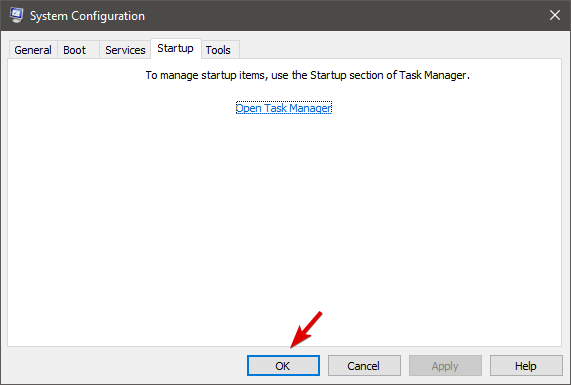
Task: Open Help for System Configuration
Action: (526, 366)
